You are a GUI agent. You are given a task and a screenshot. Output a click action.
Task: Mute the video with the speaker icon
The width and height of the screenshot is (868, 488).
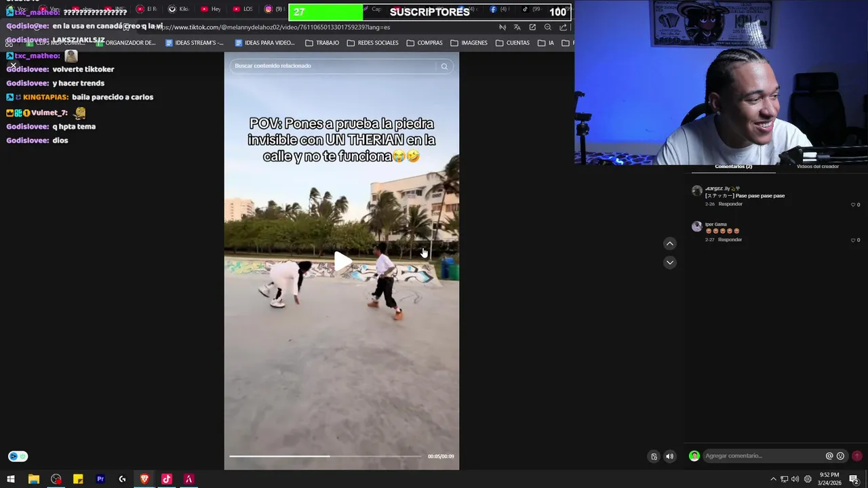pyautogui.click(x=669, y=456)
